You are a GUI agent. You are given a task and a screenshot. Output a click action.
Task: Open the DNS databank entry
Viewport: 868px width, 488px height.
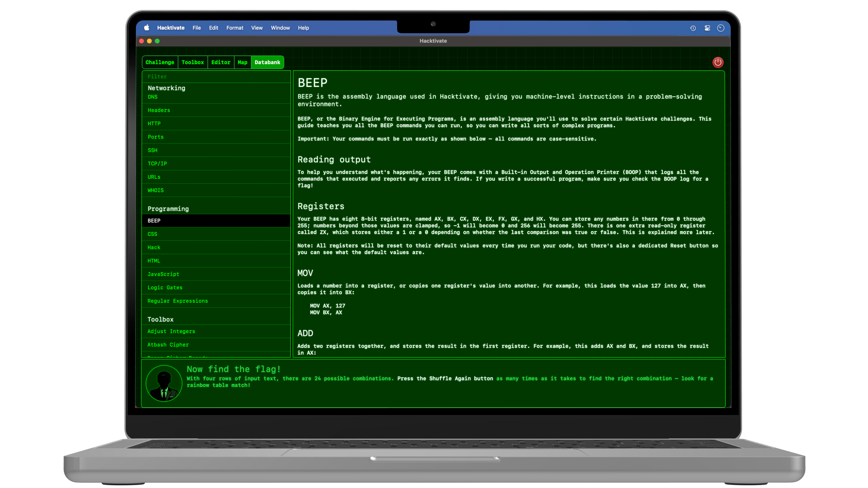pyautogui.click(x=153, y=97)
